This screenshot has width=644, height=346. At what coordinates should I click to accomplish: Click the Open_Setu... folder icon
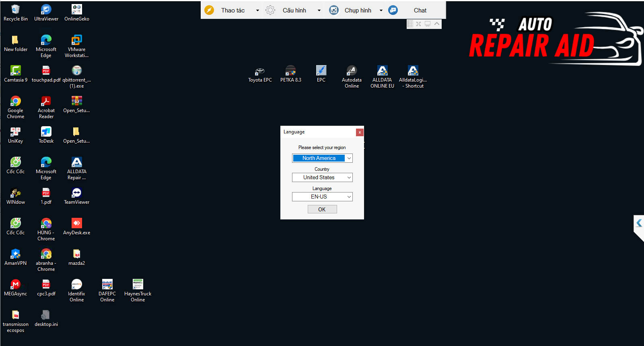coord(77,135)
